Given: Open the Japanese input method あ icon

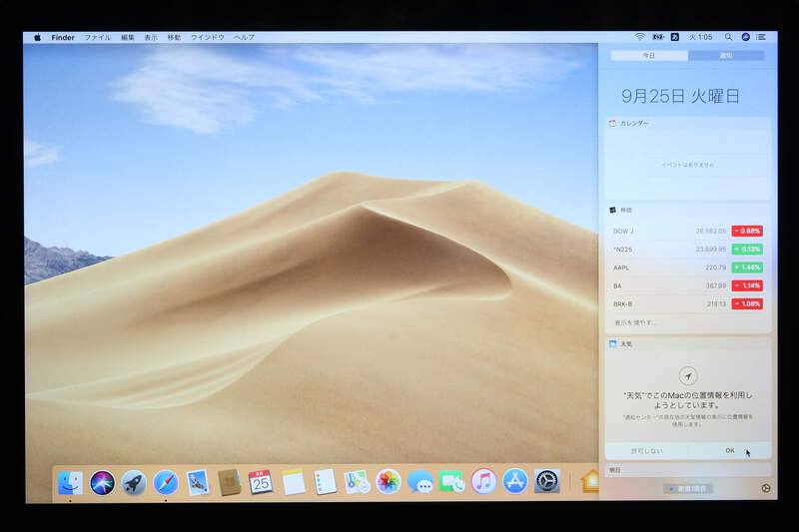Looking at the screenshot, I should click(675, 37).
